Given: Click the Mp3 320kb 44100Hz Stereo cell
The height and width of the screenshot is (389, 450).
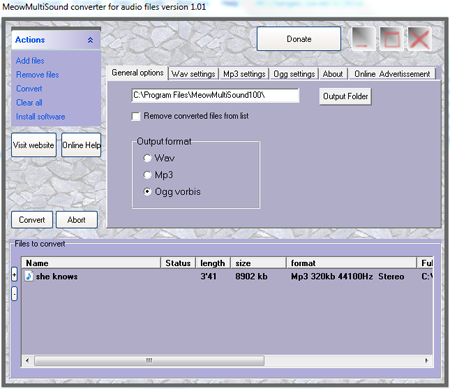Looking at the screenshot, I should pos(348,276).
